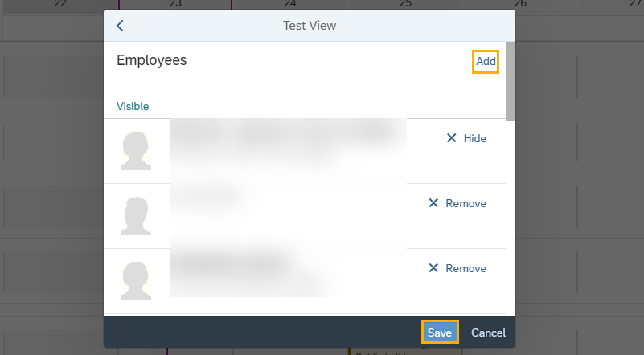Image resolution: width=644 pixels, height=355 pixels.
Task: Click the third employee's avatar picture
Action: click(136, 280)
